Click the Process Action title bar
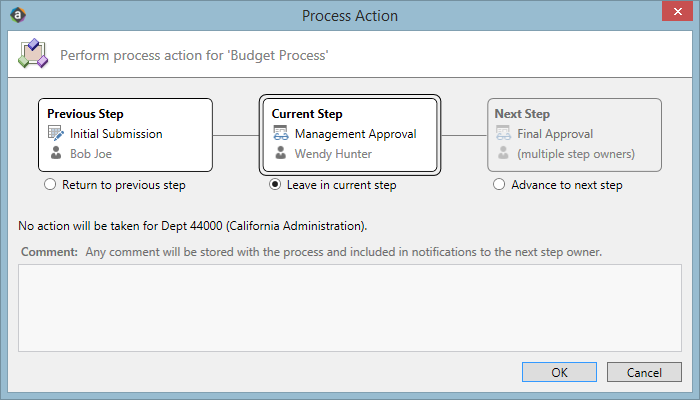The height and width of the screenshot is (400, 700). point(349,15)
